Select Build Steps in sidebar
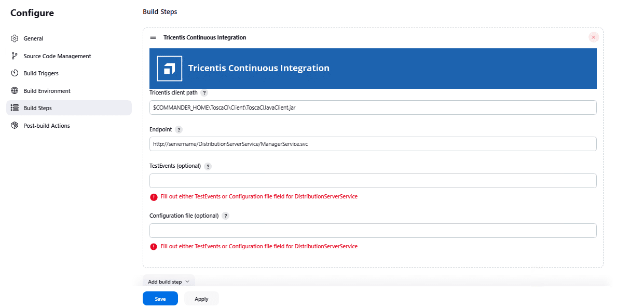This screenshot has height=308, width=644. click(x=69, y=108)
